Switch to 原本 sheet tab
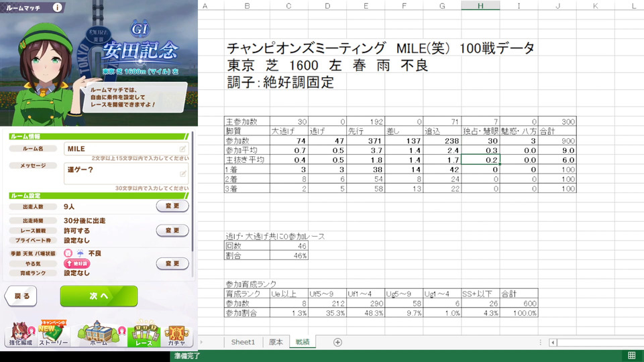Image resolution: width=644 pixels, height=362 pixels. 276,342
